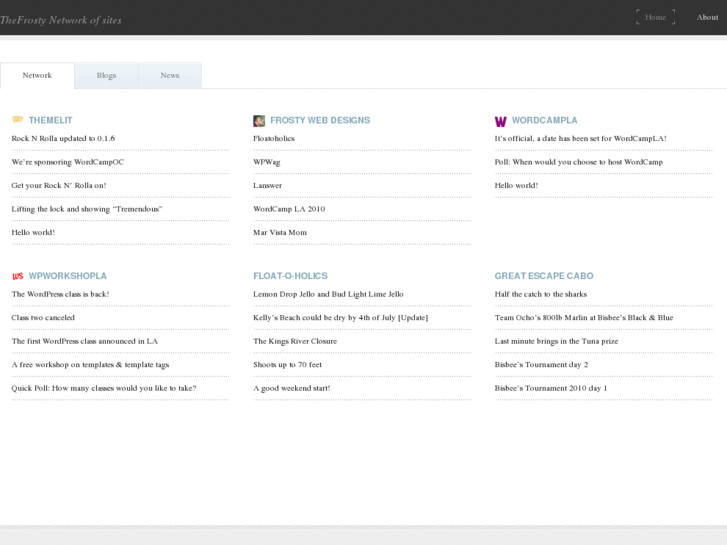
Task: Open ThemeLit's 'Hello world!' post
Action: tap(33, 232)
